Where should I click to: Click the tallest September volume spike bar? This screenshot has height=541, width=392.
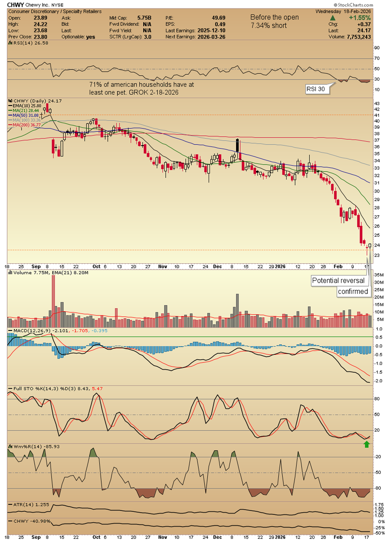pyautogui.click(x=53, y=301)
